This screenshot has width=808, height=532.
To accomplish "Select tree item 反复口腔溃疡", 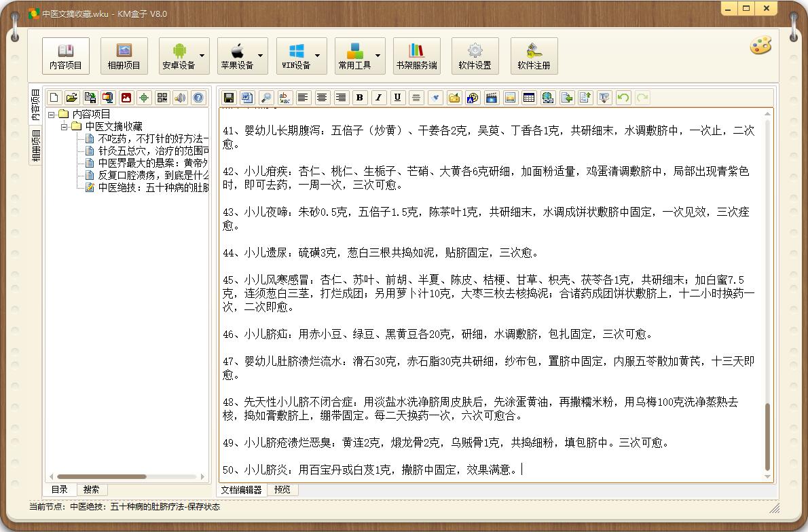I will [153, 175].
